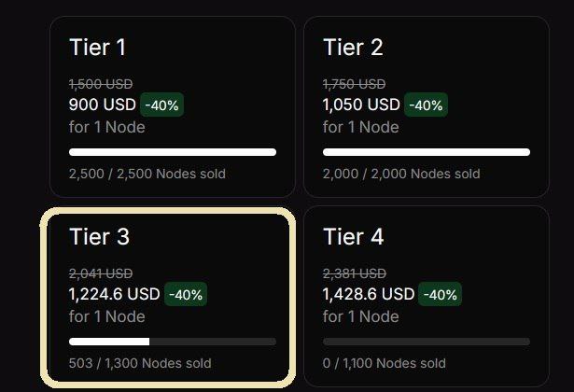The image size is (574, 392).
Task: Click "2,000 / 2,000 Nodes sold" text
Action: (x=401, y=174)
